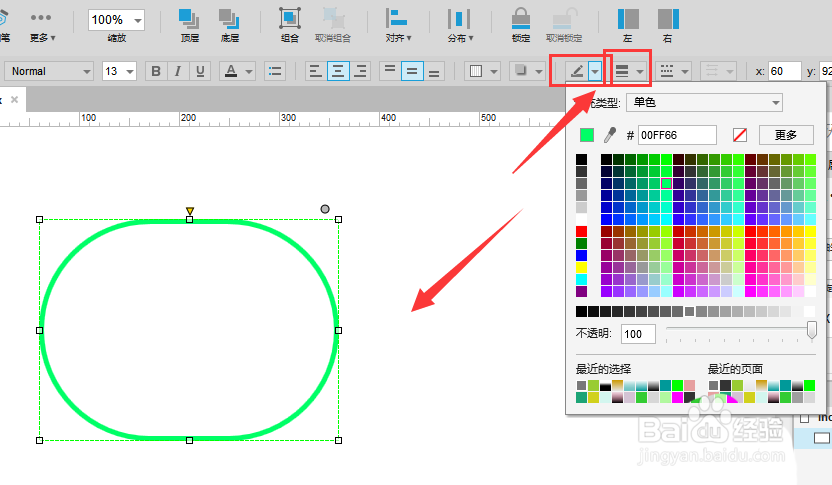Click the current color green preview swatch
832x485 pixels.
587,135
